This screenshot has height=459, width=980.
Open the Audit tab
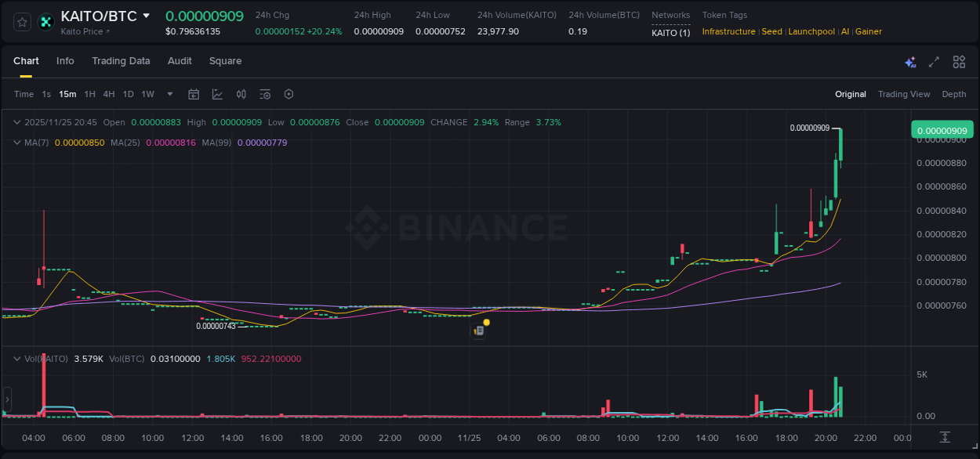pyautogui.click(x=180, y=61)
